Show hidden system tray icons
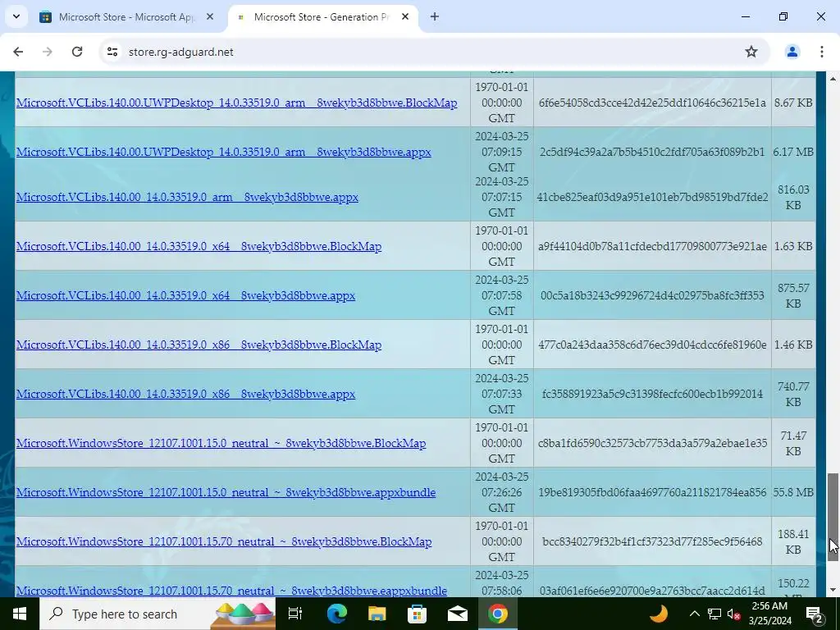This screenshot has width=840, height=630. [x=694, y=614]
